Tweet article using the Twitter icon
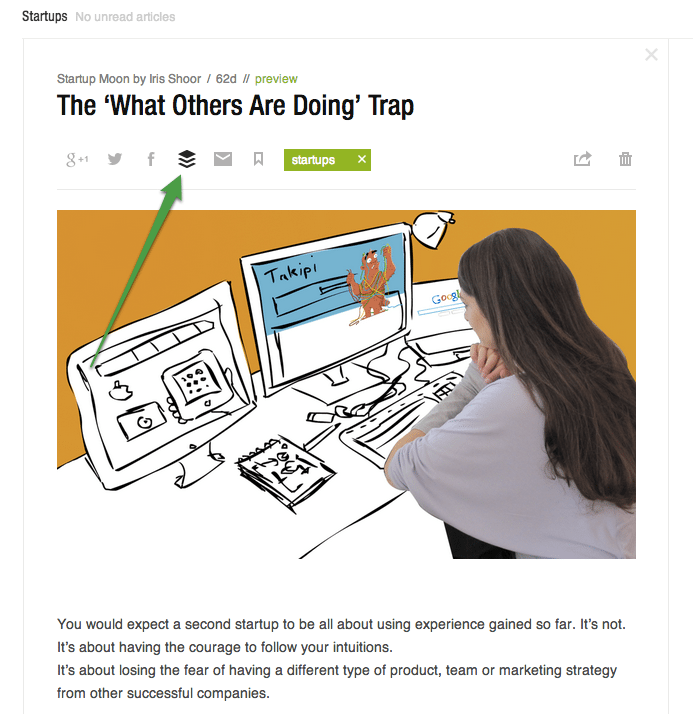The width and height of the screenshot is (693, 714). (115, 159)
